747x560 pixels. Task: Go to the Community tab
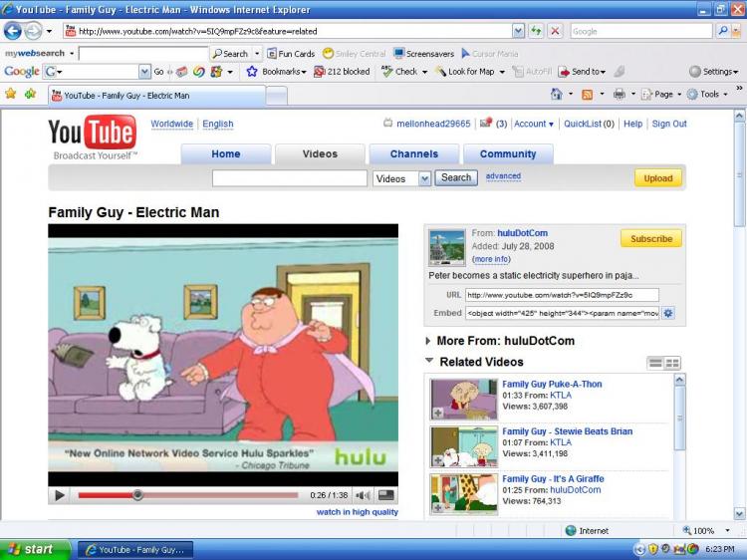(507, 154)
